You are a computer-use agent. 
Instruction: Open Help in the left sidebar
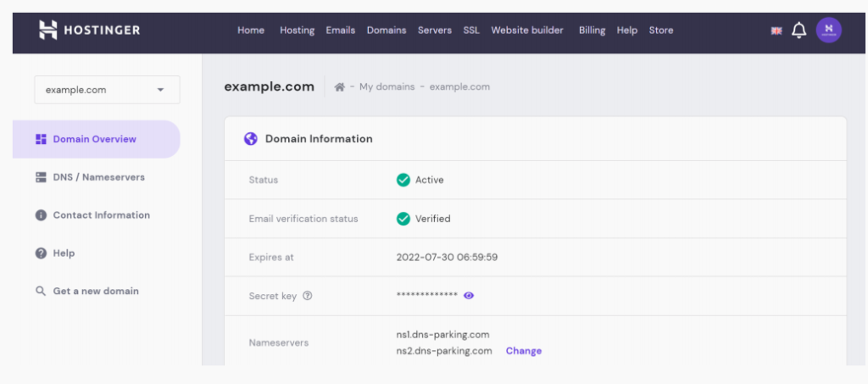point(64,253)
